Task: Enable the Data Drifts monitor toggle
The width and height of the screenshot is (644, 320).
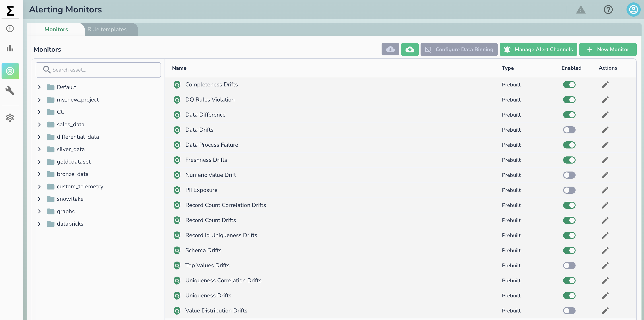Action: [x=569, y=130]
